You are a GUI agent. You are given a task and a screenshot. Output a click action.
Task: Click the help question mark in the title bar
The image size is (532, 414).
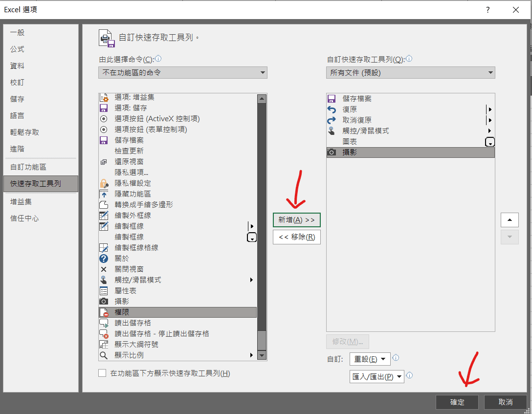click(488, 10)
